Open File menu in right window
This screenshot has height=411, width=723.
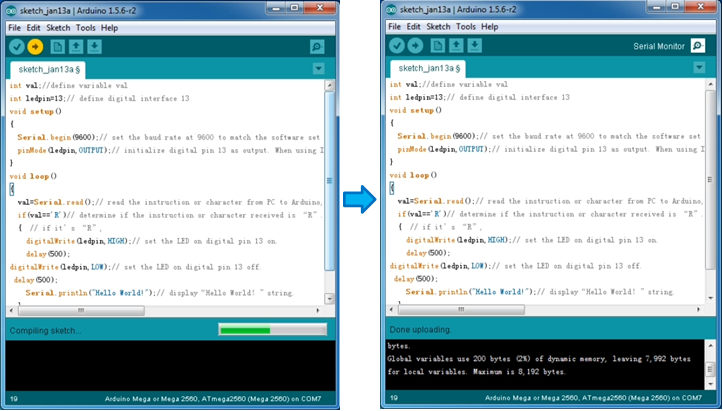394,27
